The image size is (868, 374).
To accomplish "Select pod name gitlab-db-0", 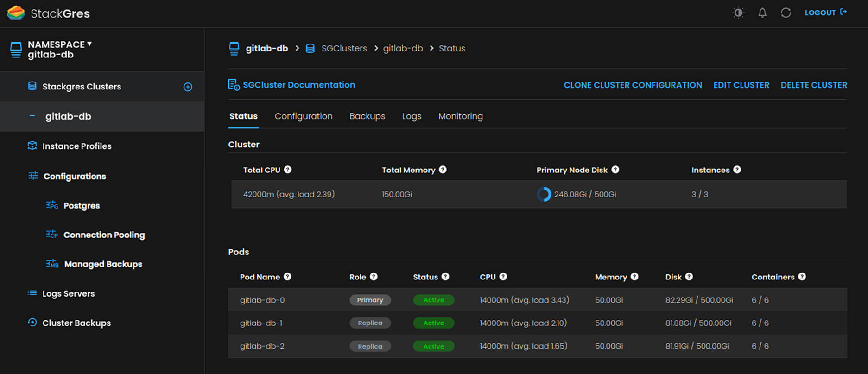I will [x=262, y=300].
